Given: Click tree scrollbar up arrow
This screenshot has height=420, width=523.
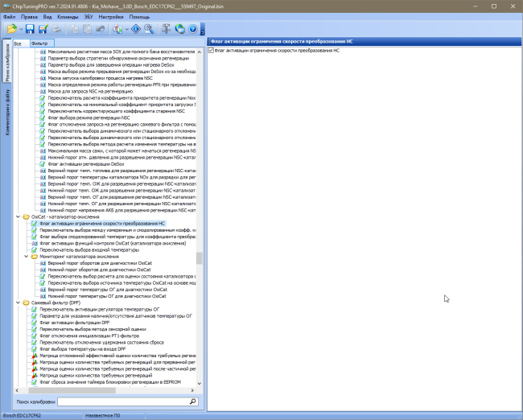Looking at the screenshot, I should [x=200, y=52].
